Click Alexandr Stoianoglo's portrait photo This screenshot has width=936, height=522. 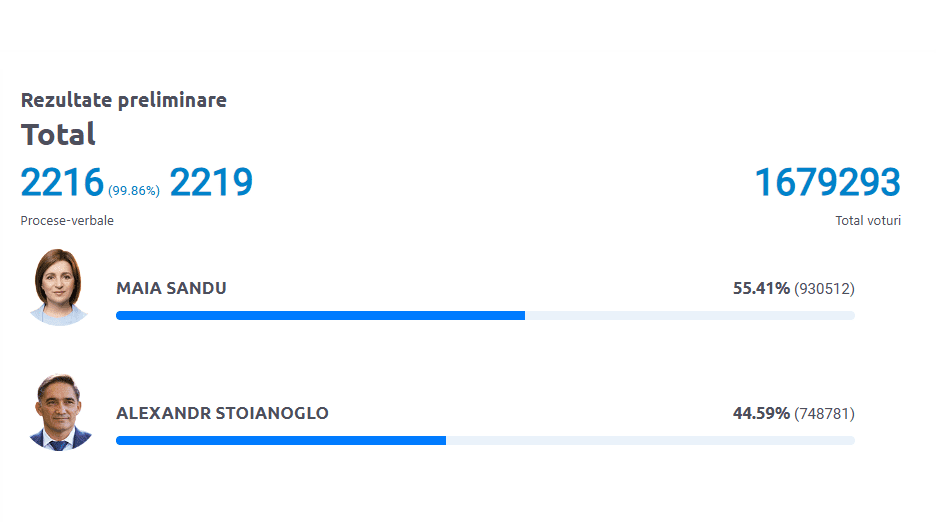(60, 412)
